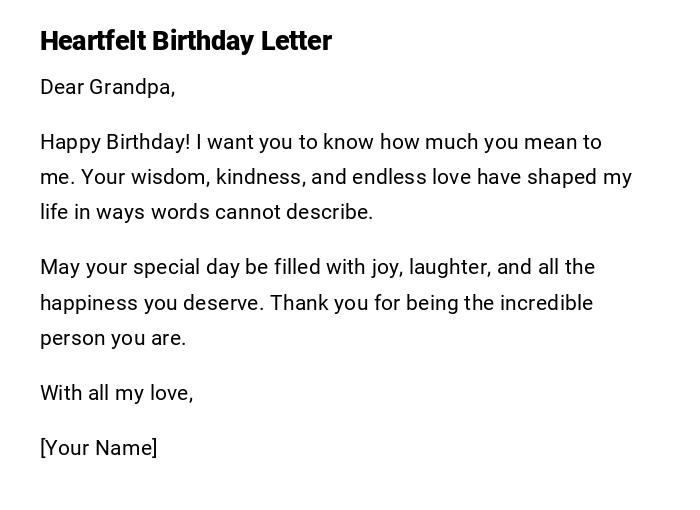This screenshot has height=510, width=700.
Task: Click the word "deserve" in second paragraph
Action: (229, 303)
